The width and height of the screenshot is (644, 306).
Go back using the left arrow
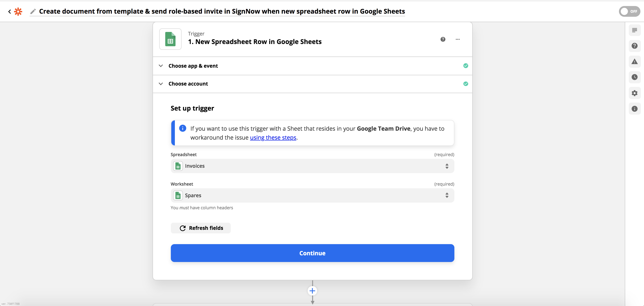(x=9, y=11)
